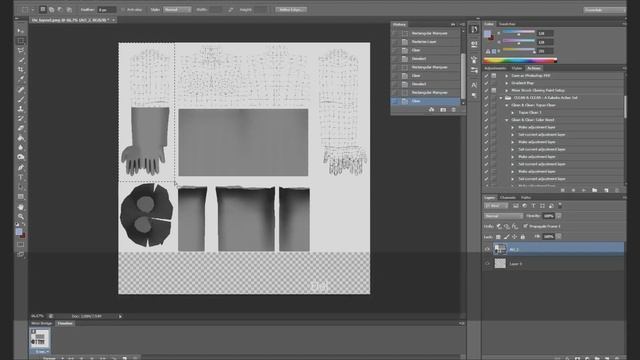Image resolution: width=640 pixels, height=360 pixels.
Task: Select the Clone Stamp tool
Action: click(20, 109)
